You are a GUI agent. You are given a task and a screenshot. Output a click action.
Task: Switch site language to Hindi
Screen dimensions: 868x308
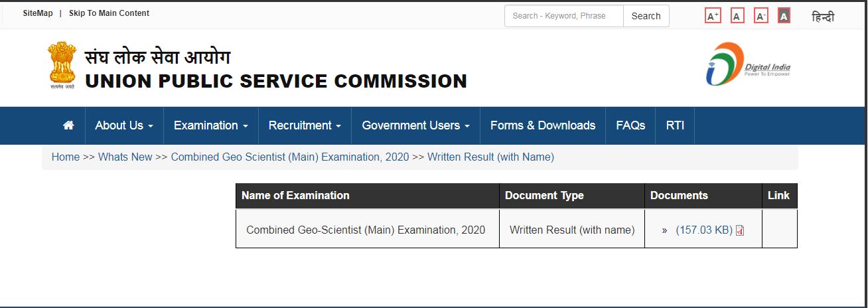(823, 17)
